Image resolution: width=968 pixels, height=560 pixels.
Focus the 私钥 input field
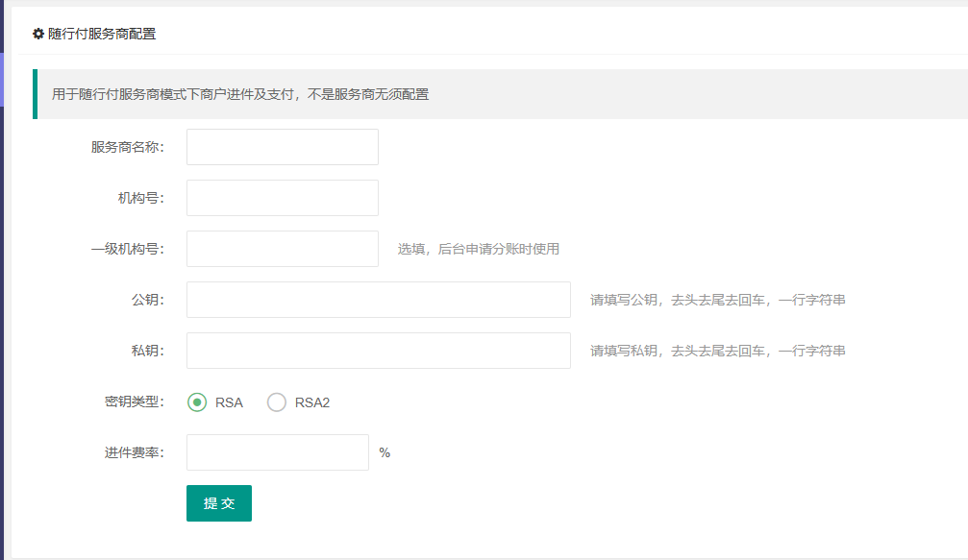(x=378, y=351)
